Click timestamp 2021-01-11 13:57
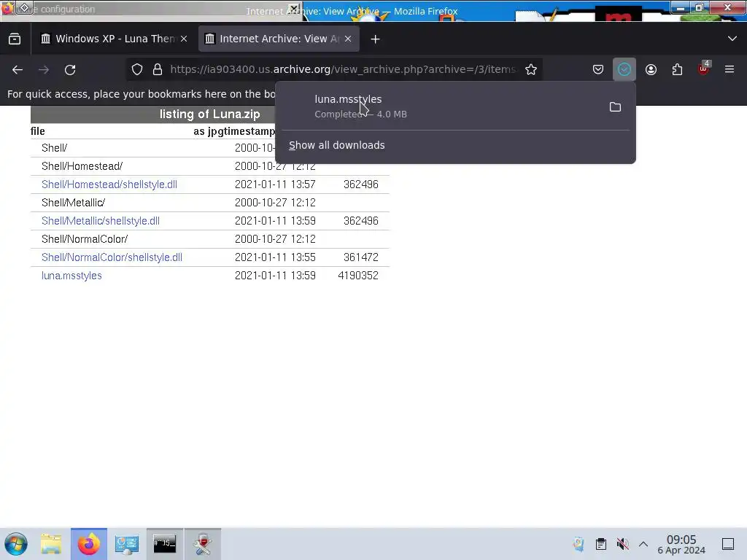 coord(275,184)
